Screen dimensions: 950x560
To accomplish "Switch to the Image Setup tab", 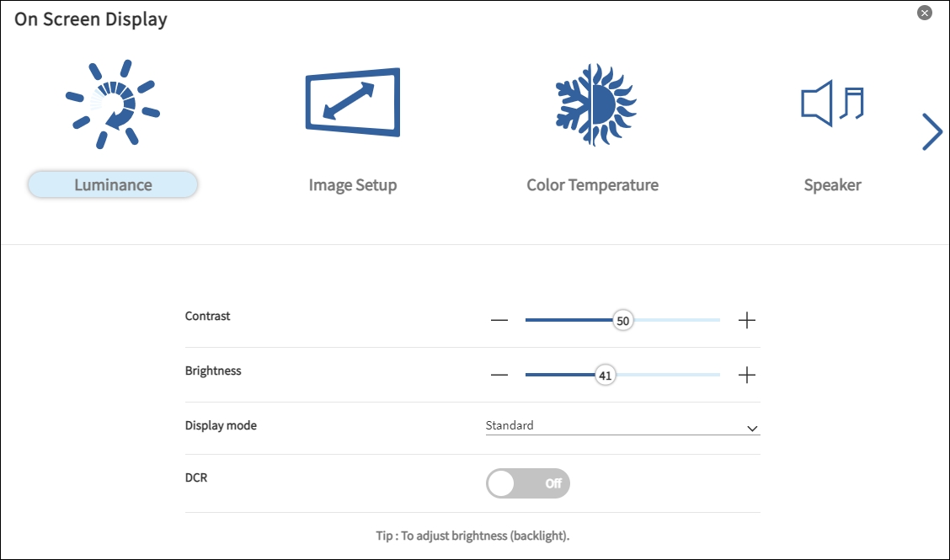I will (x=352, y=185).
